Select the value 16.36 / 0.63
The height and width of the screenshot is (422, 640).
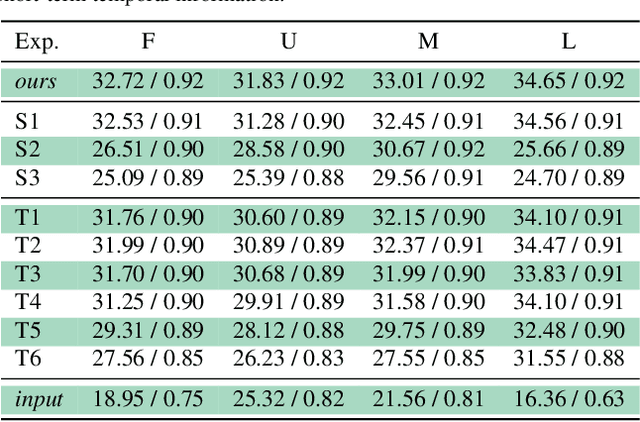(568, 399)
